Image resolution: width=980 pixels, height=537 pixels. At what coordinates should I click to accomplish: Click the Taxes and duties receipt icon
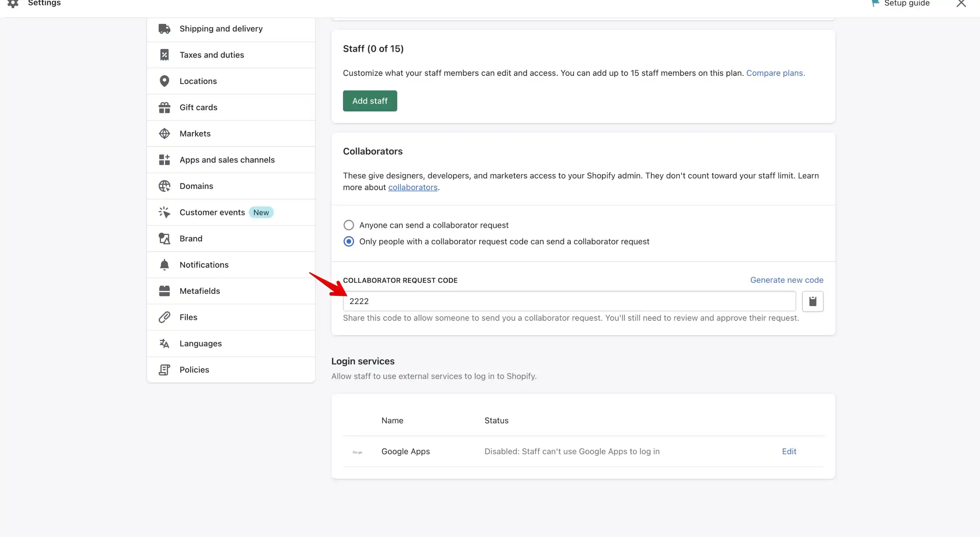click(x=164, y=55)
